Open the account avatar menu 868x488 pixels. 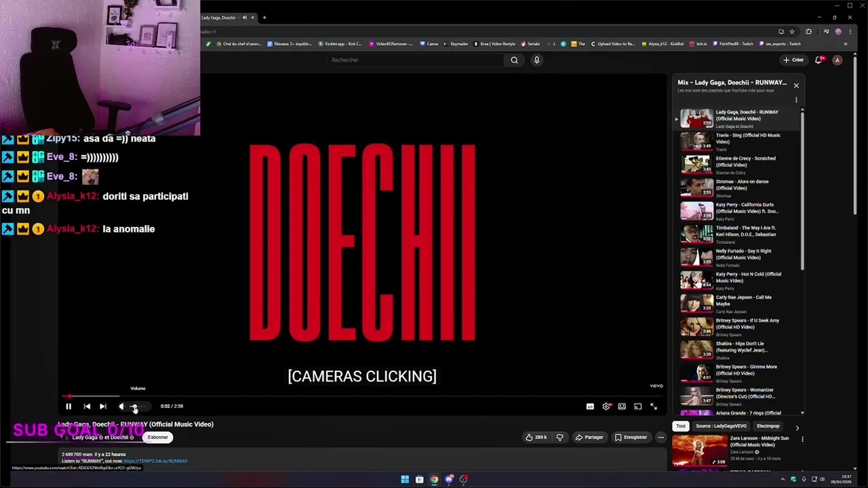pos(837,60)
